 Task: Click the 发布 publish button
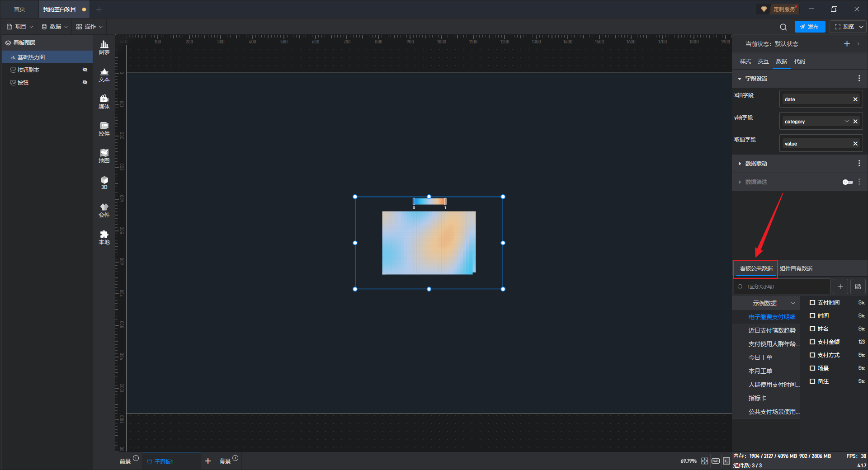[x=809, y=27]
